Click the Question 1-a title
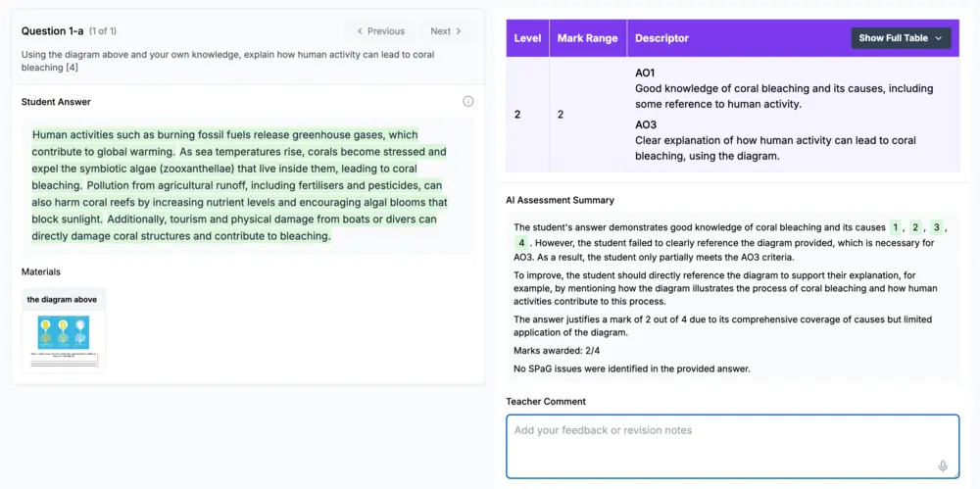980x489 pixels. point(53,30)
